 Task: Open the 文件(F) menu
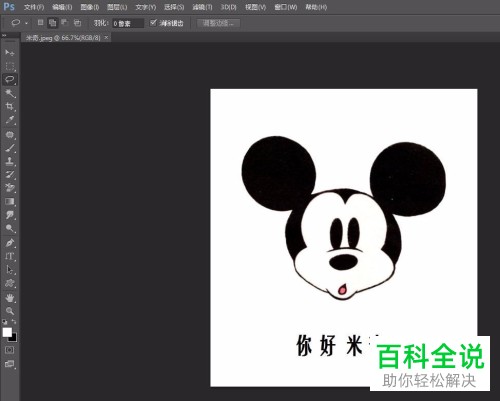coord(34,7)
